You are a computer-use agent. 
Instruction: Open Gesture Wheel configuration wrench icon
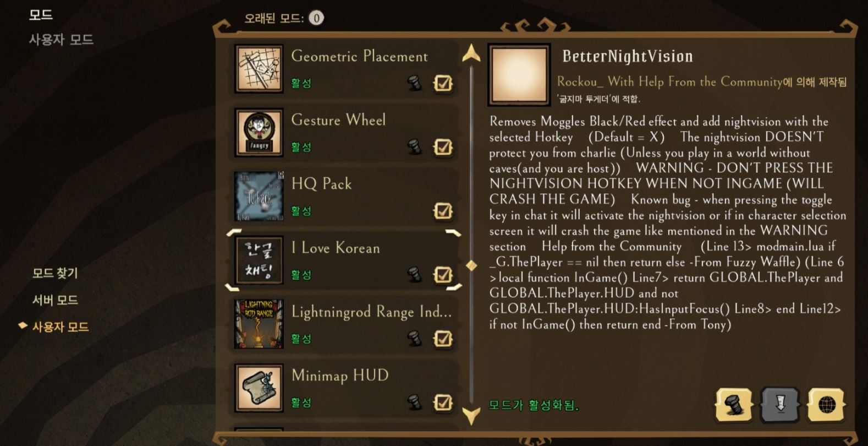coord(415,147)
